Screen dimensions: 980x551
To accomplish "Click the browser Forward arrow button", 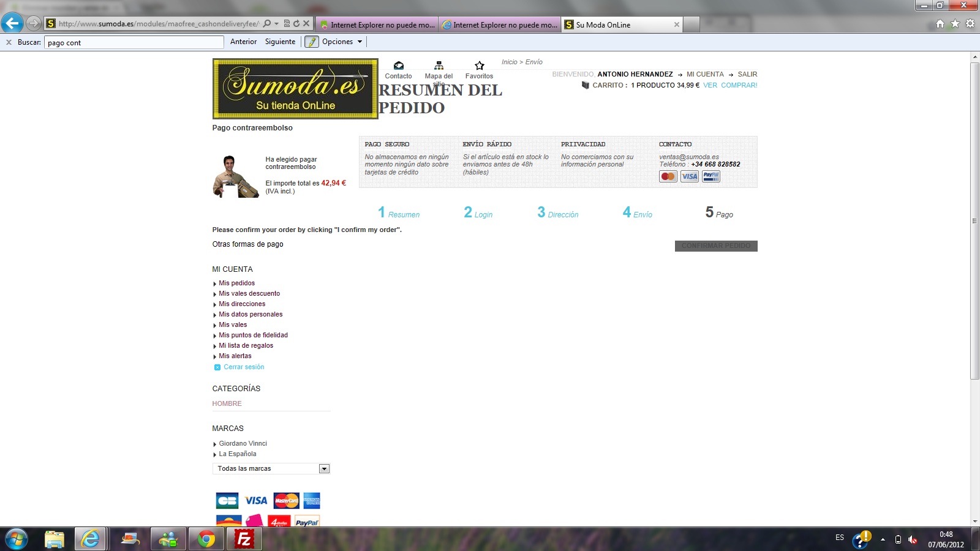I will click(34, 23).
